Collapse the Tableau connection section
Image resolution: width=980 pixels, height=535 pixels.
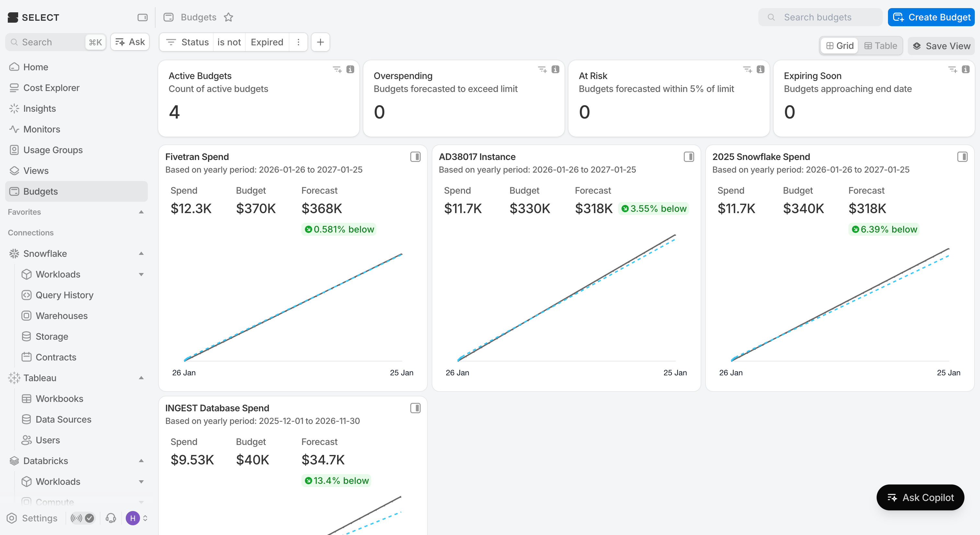coord(141,378)
